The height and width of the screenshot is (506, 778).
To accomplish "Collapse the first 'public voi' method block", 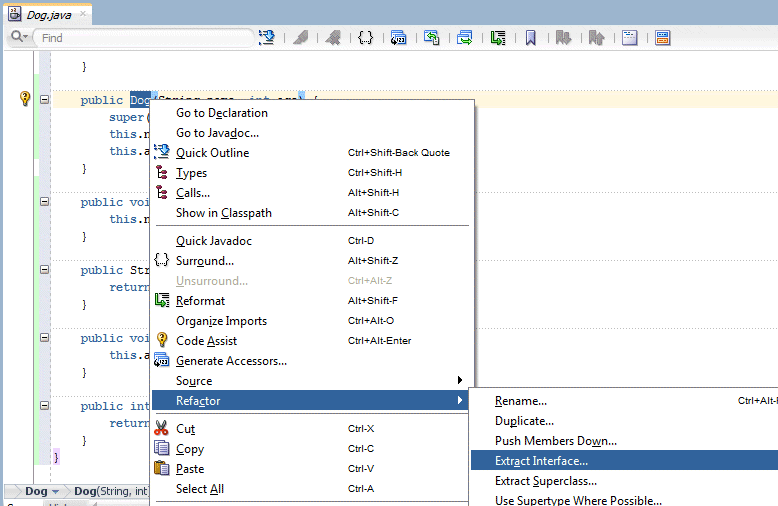I will [x=45, y=201].
